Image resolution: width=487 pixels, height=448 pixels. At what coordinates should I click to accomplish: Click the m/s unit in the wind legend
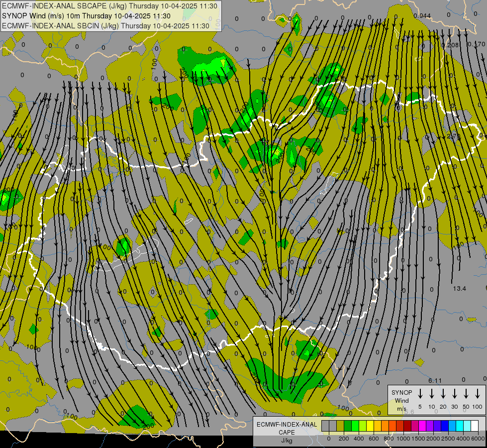401,409
